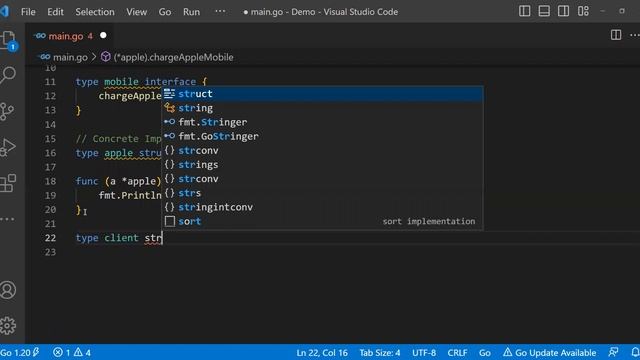
Task: Open Customize Layout icon
Action: [x=583, y=11]
